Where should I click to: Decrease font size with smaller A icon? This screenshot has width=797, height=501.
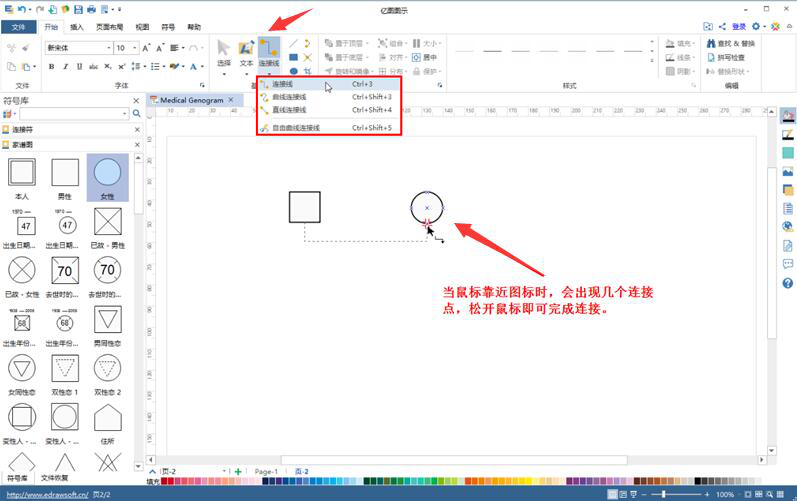160,48
